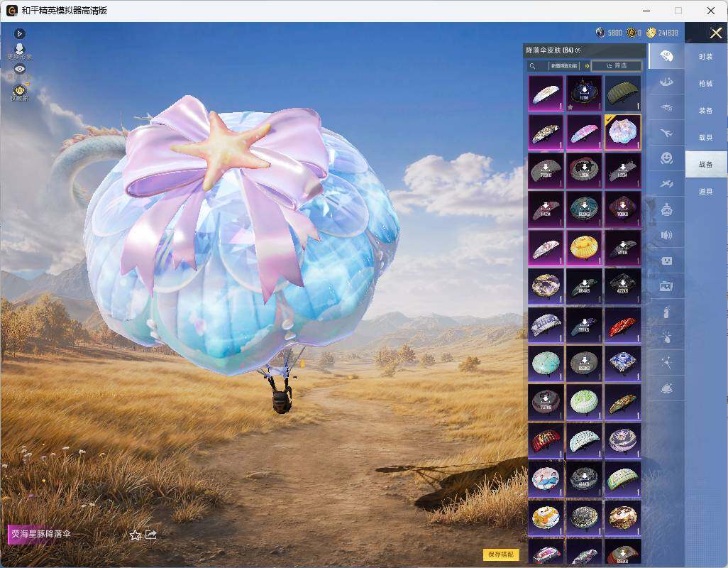Screen dimensions: 728x568
Task: Click the info icon beside 降落伞皮肤 (84)
Action: point(578,50)
